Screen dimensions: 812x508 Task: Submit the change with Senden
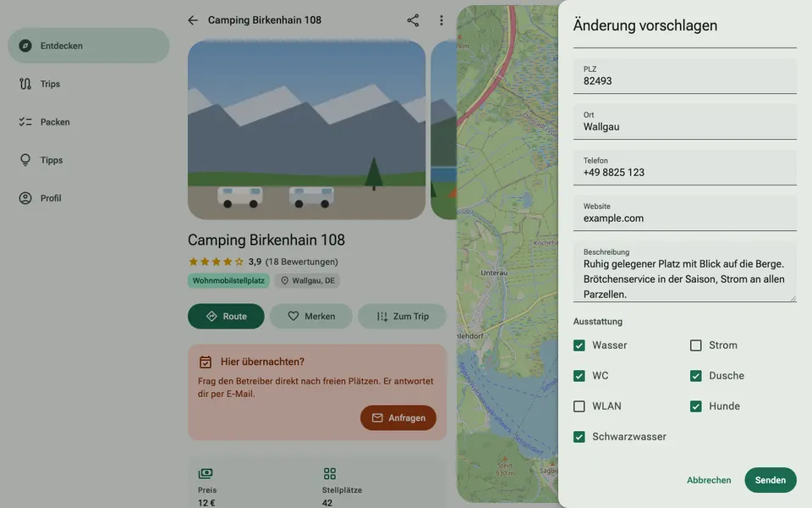770,480
